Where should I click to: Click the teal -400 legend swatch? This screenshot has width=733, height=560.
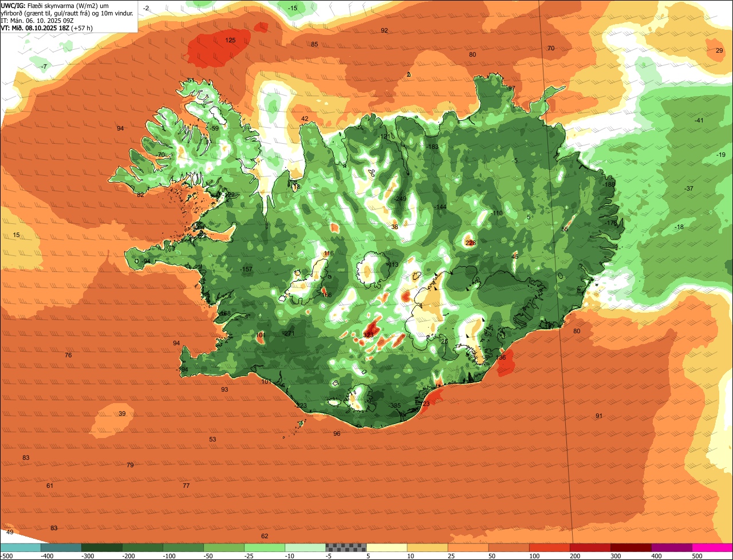pyautogui.click(x=61, y=547)
